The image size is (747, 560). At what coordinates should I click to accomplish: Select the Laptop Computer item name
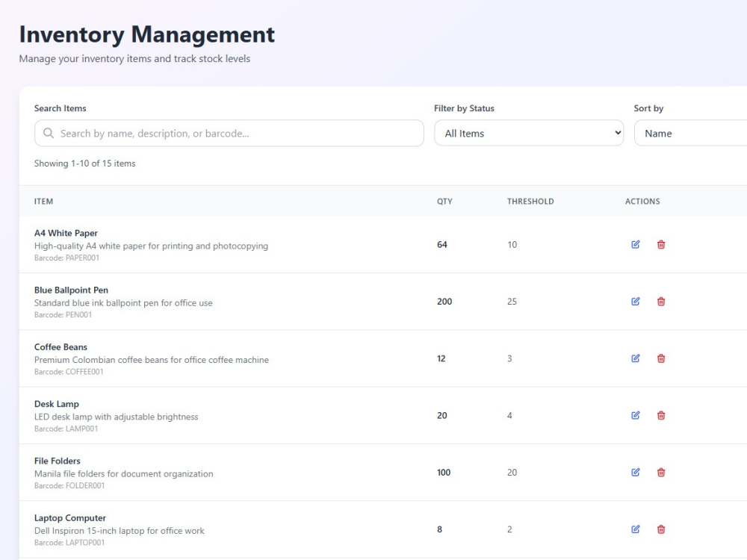[70, 518]
